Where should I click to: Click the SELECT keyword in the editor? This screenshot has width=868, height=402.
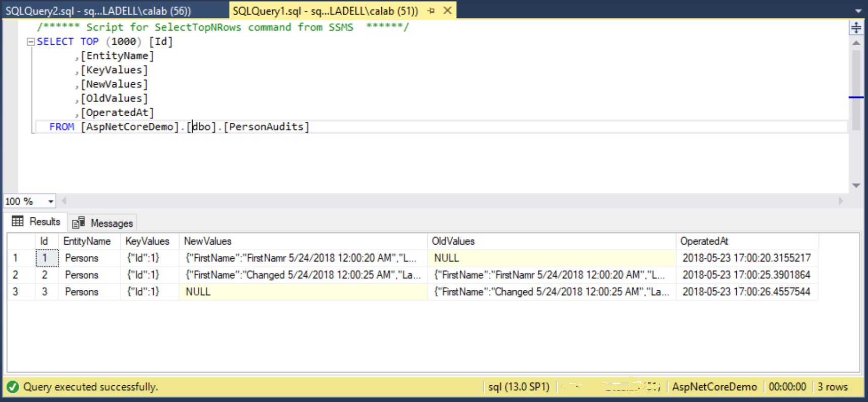[x=55, y=42]
